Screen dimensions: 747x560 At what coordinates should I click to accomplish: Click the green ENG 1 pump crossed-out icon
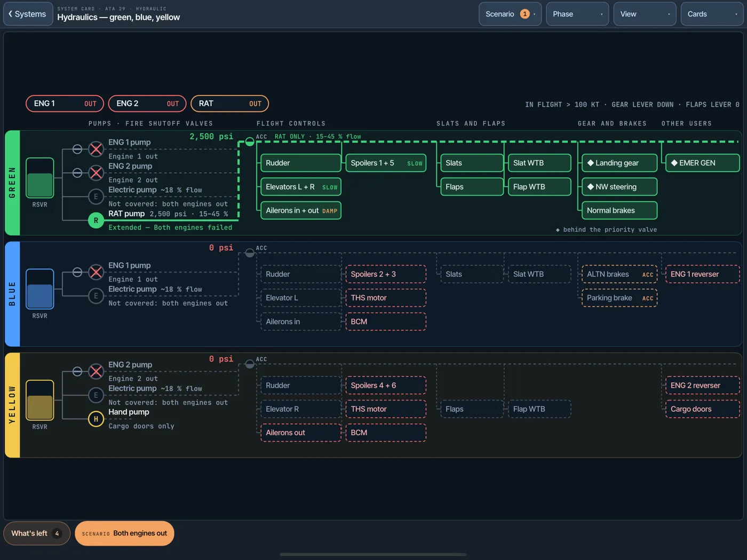click(96, 149)
